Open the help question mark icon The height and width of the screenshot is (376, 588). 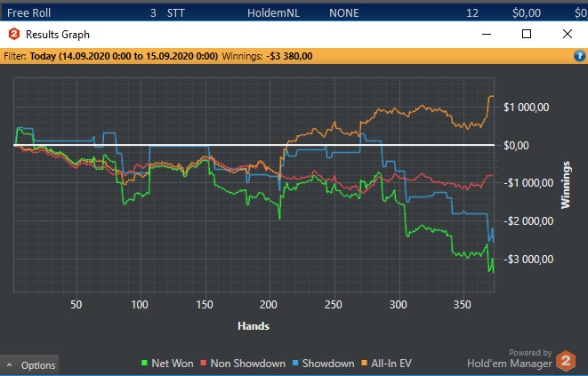pyautogui.click(x=579, y=56)
